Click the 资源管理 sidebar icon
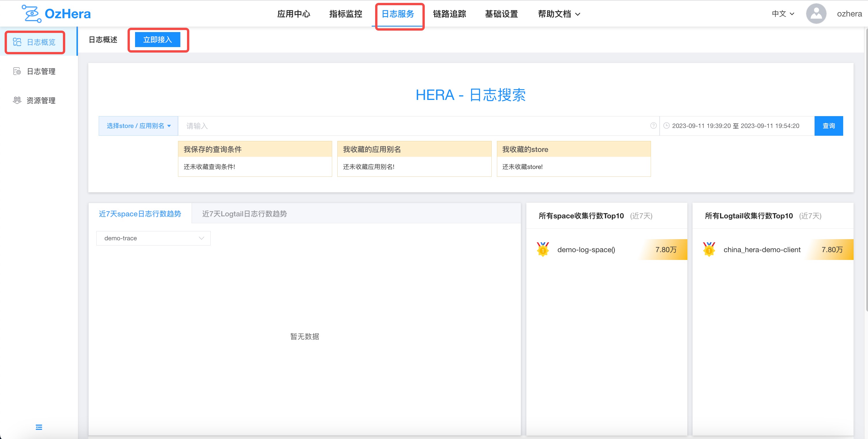The image size is (868, 439). (x=17, y=100)
